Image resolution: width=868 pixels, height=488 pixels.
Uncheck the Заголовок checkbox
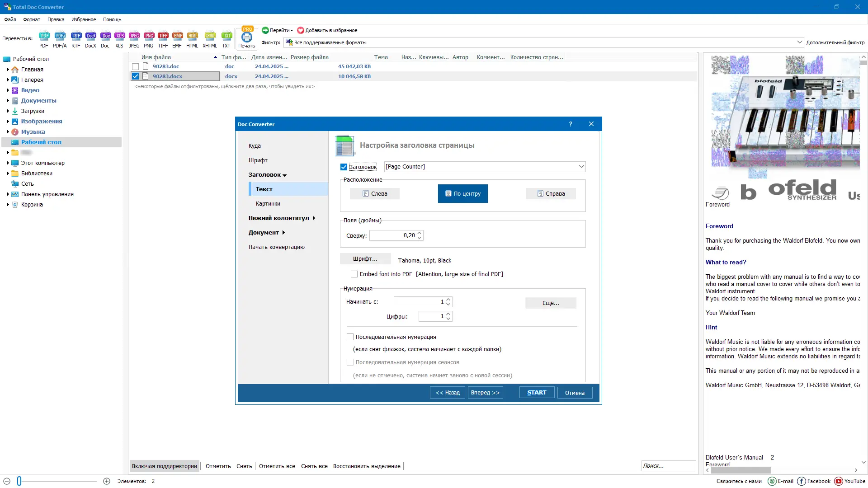pyautogui.click(x=344, y=167)
